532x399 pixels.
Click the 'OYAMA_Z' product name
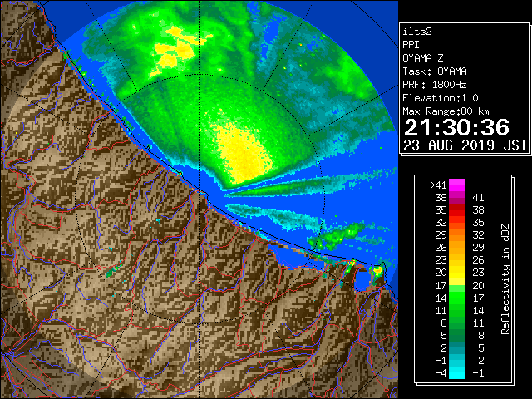[x=423, y=58]
